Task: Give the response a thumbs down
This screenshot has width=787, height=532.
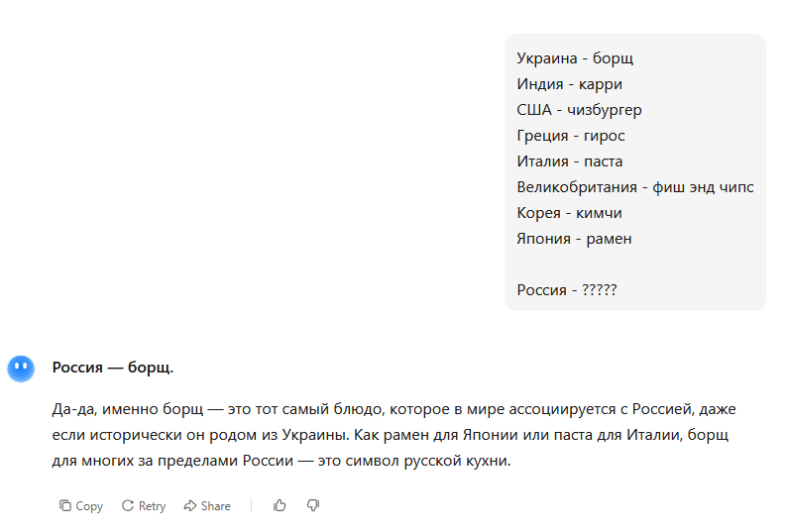Action: pos(313,505)
